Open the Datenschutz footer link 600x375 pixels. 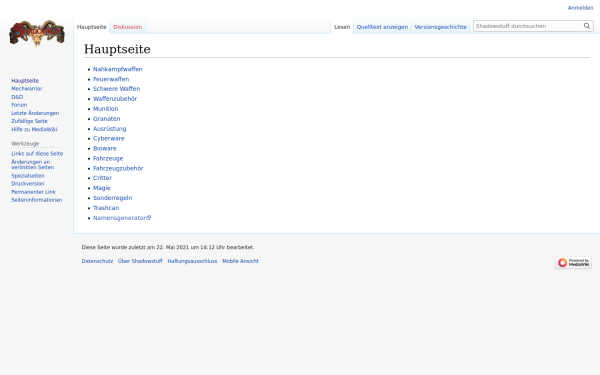click(x=97, y=261)
